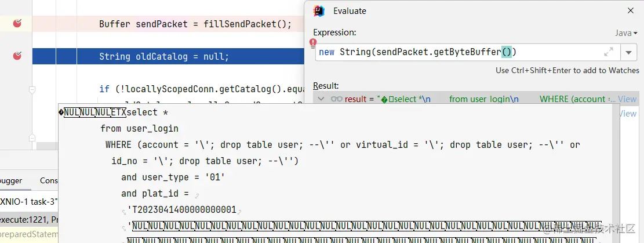
Task: Open the Java language dropdown
Action: coord(626,33)
